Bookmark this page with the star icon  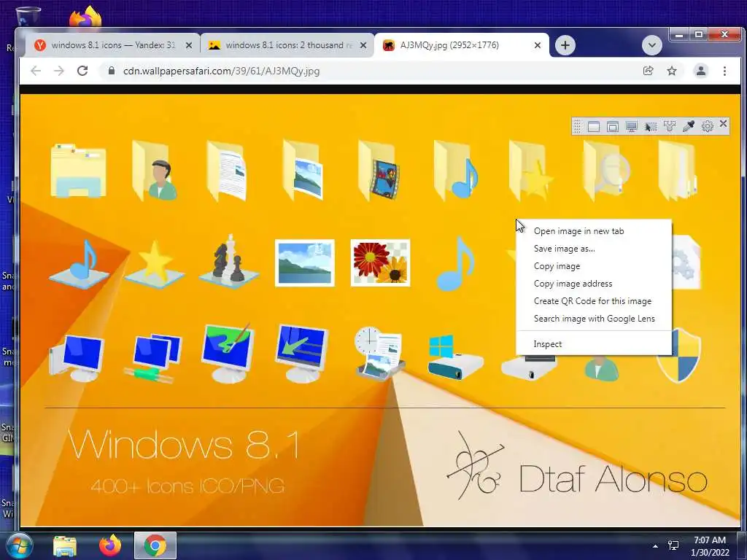click(x=672, y=71)
